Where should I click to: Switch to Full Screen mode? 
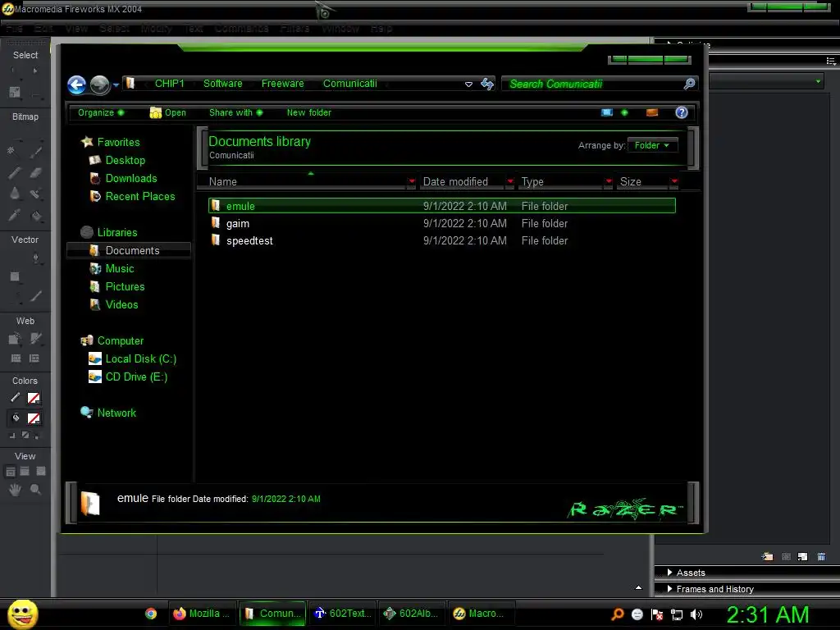tap(41, 472)
